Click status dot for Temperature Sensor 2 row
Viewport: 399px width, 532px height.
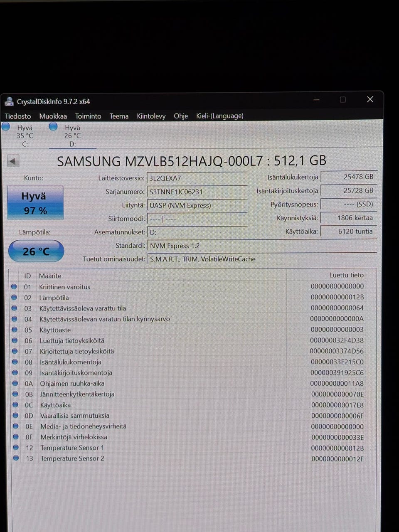(16, 458)
